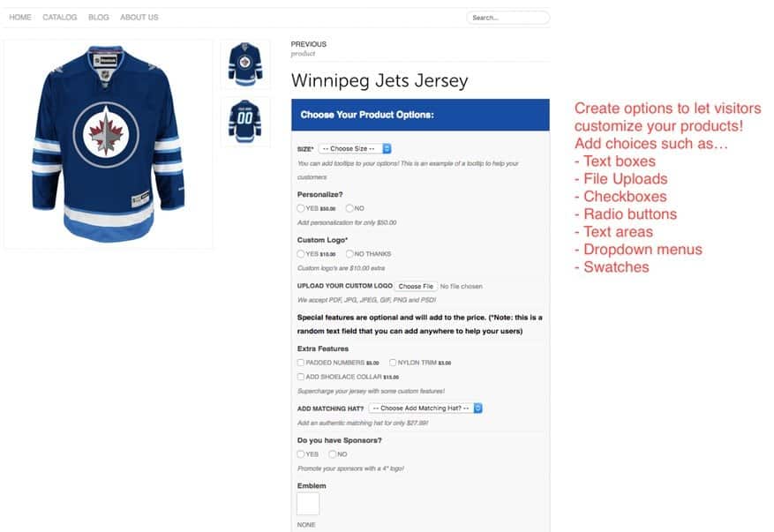774x532 pixels.
Task: Navigate to ABOUT US
Action: pos(139,18)
